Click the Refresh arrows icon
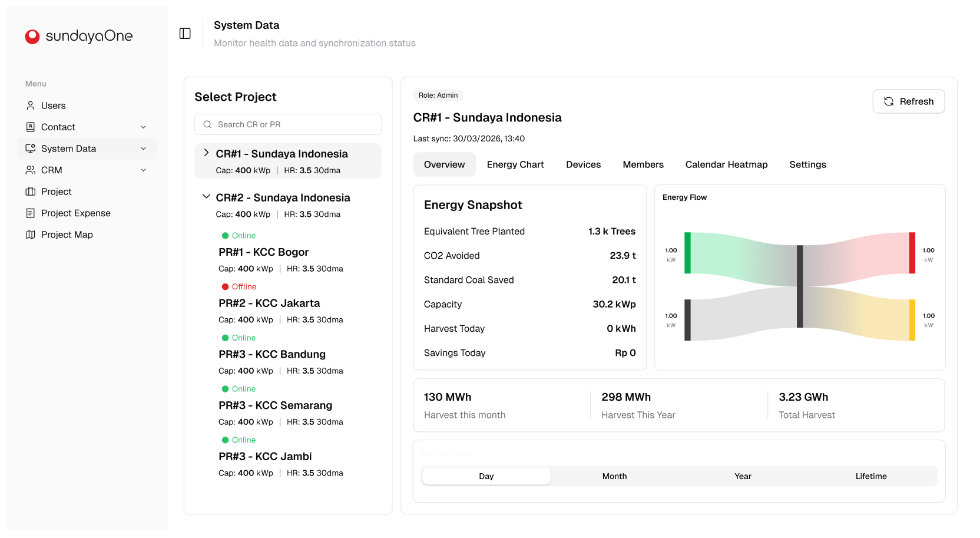The width and height of the screenshot is (980, 538). pyautogui.click(x=889, y=101)
